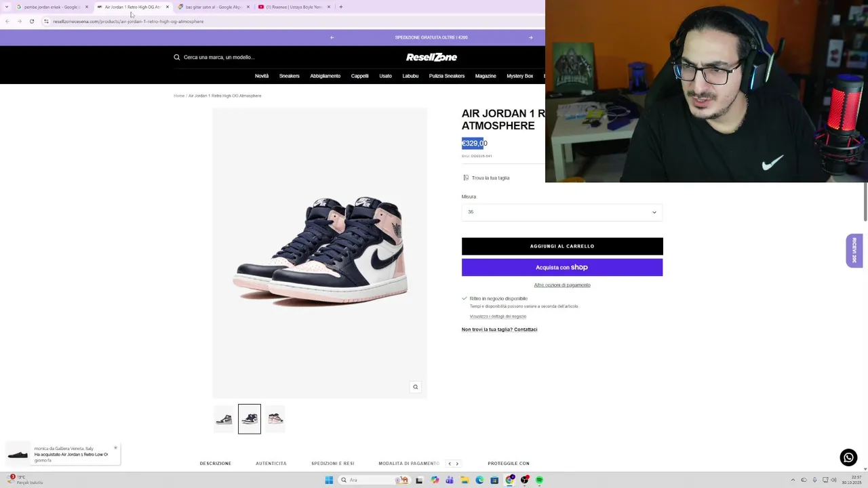Open the Teams icon on the taskbar

pos(450,480)
